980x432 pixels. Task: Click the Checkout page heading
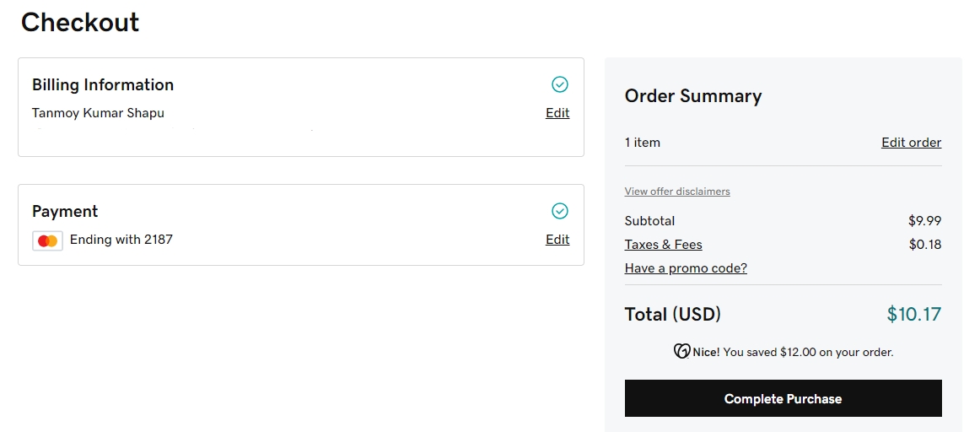coord(80,23)
